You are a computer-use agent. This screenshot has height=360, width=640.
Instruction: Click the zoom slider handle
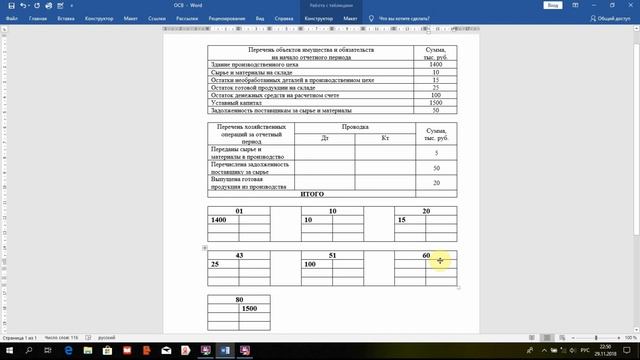(x=596, y=338)
